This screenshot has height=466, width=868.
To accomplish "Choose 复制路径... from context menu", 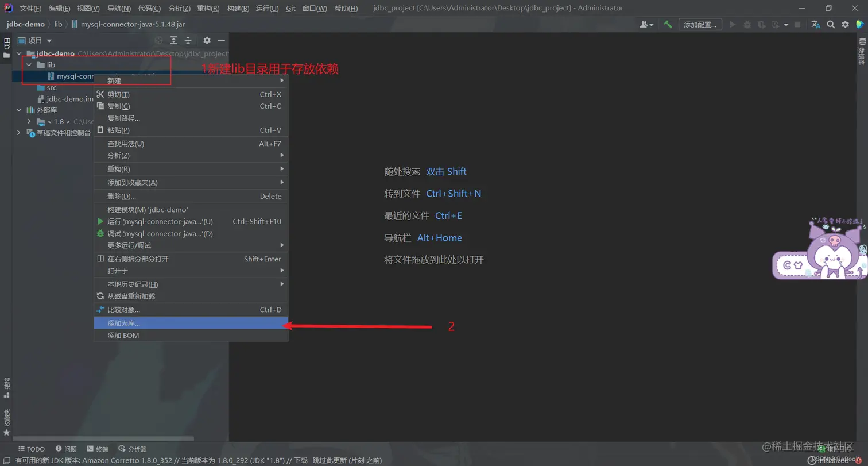I will pyautogui.click(x=191, y=118).
